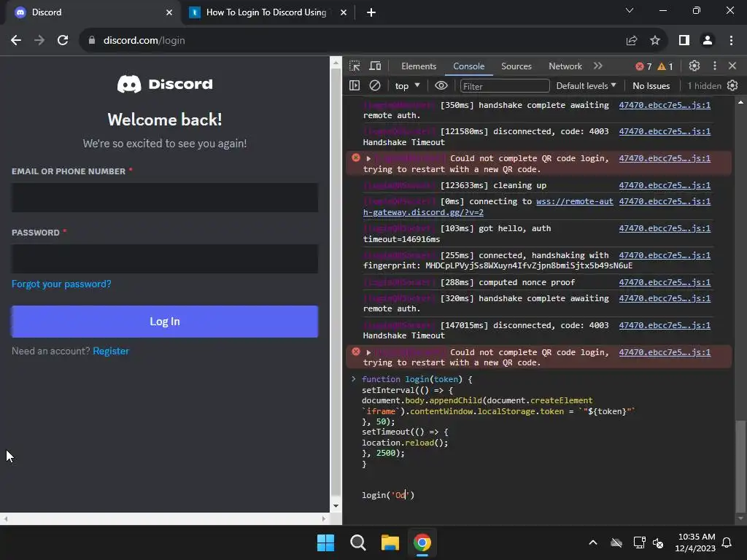Click the console input line with login('Od')
This screenshot has width=747, height=560.
coord(388,495)
